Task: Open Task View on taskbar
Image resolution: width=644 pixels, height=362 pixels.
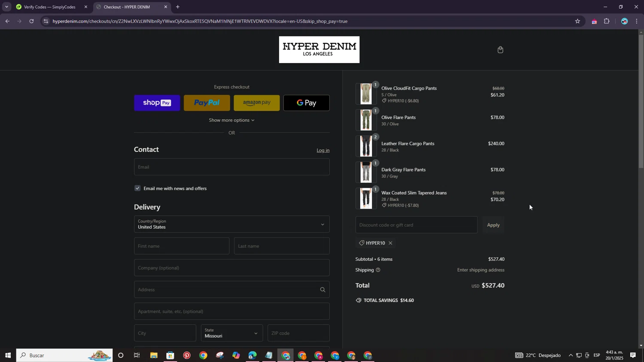Action: point(137,356)
